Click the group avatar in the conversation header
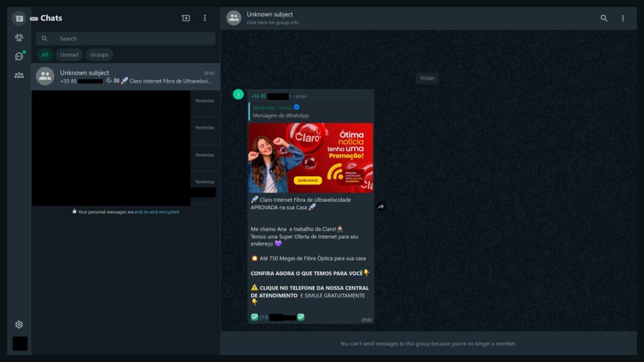Screen dimensions: 644x362 point(234,18)
